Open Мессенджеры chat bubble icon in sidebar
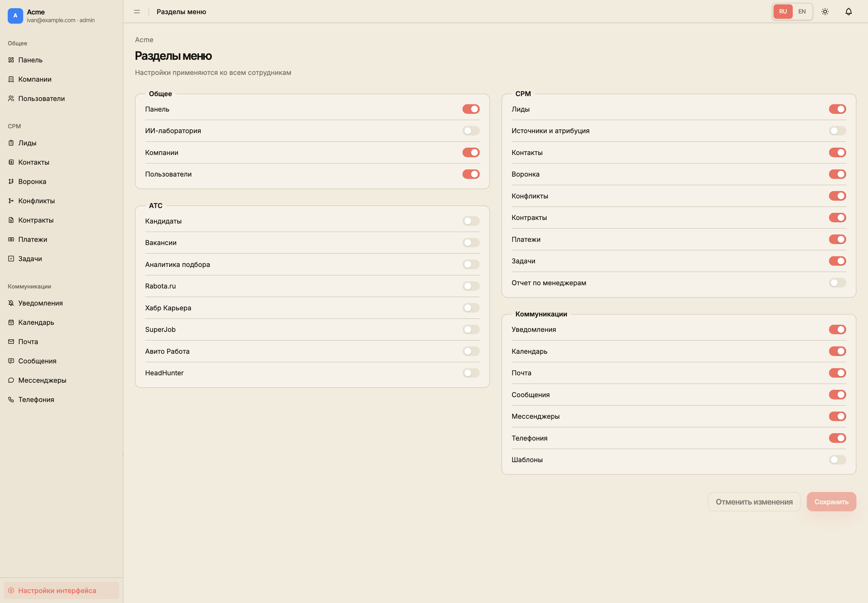 click(11, 380)
